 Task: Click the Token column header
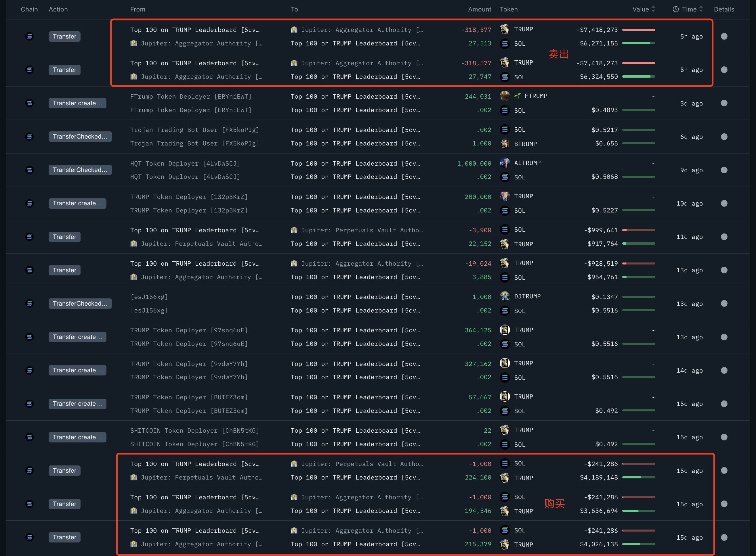point(509,9)
